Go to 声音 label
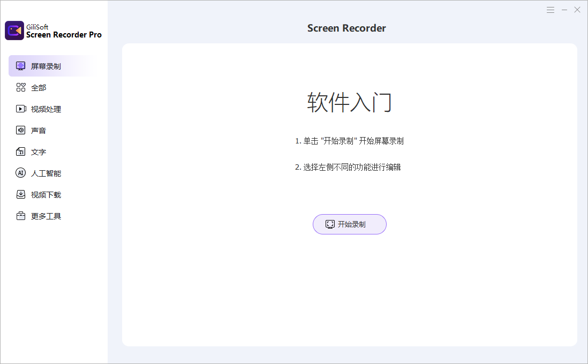 (39, 131)
